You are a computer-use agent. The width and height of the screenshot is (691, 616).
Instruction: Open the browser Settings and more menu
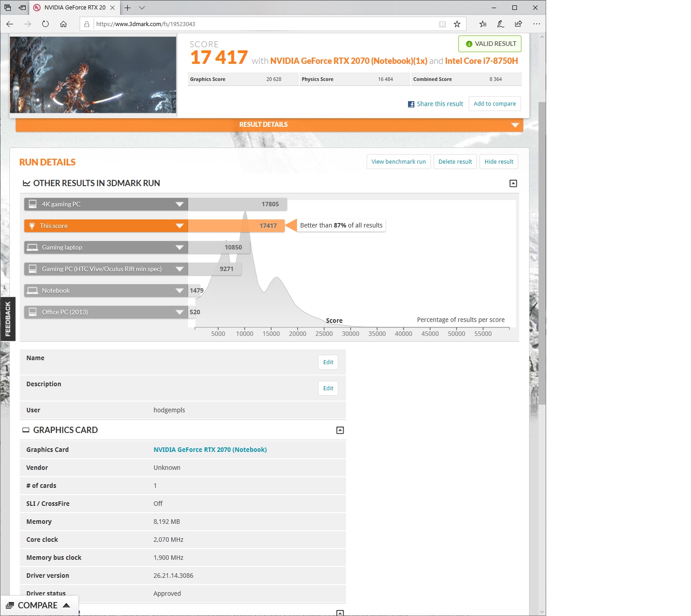pyautogui.click(x=536, y=24)
